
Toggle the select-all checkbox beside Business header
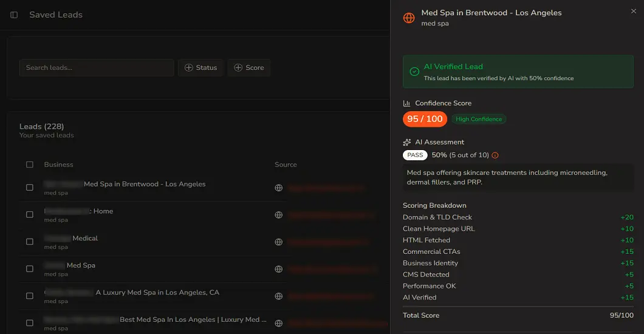pos(30,165)
